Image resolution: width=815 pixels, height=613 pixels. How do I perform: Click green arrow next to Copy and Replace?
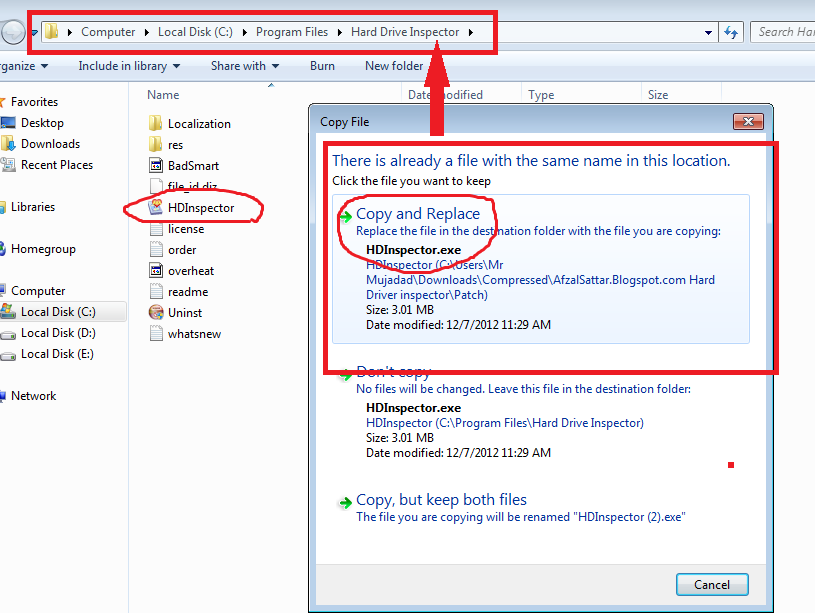[x=345, y=216]
